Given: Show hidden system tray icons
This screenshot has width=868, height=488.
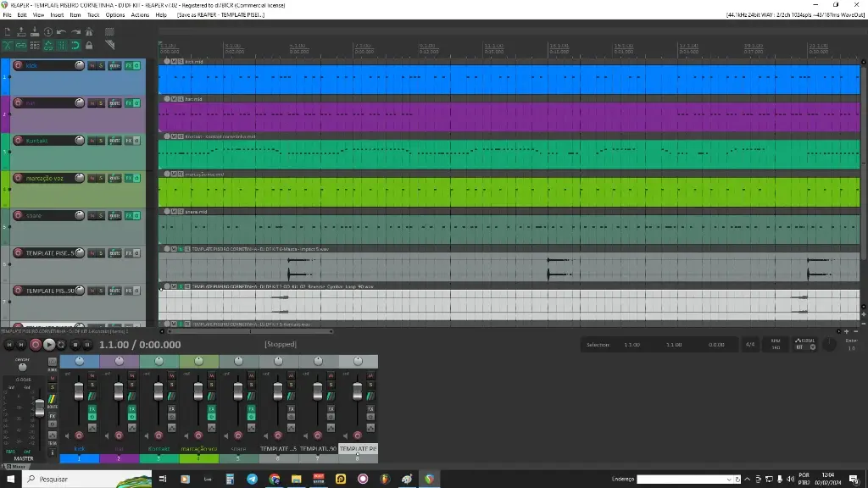Looking at the screenshot, I should [748, 480].
